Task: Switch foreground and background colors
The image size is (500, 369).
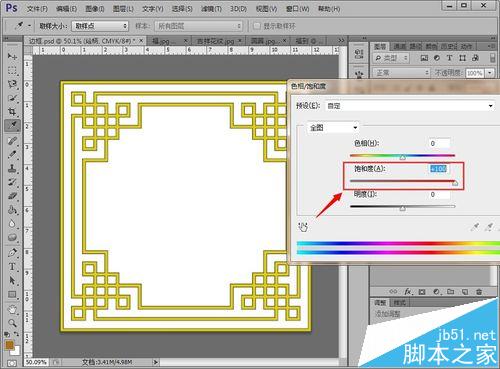Action: [x=16, y=334]
